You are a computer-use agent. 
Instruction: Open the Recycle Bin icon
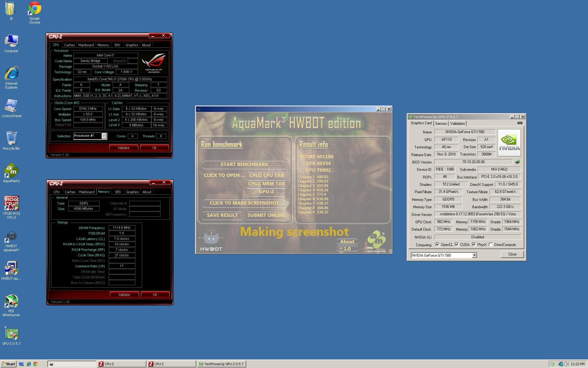(11, 141)
